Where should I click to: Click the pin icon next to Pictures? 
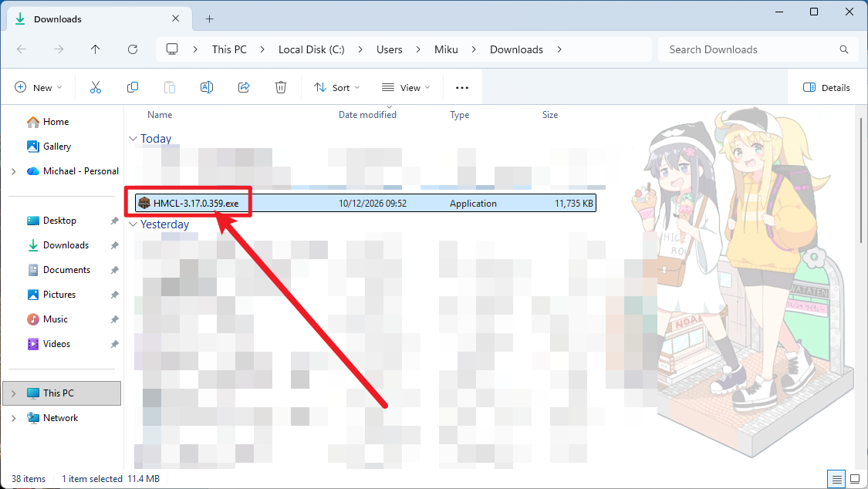(115, 295)
